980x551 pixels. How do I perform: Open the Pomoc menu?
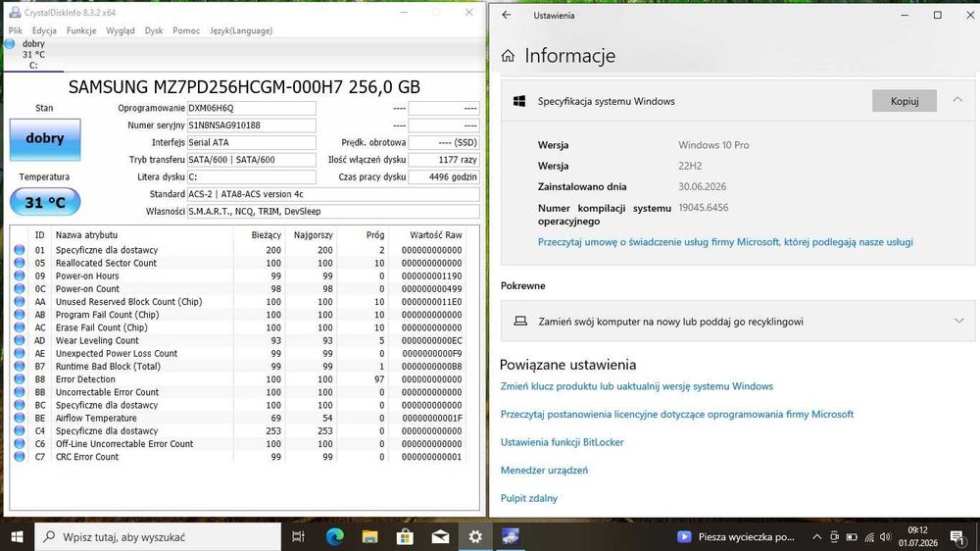pyautogui.click(x=186, y=30)
